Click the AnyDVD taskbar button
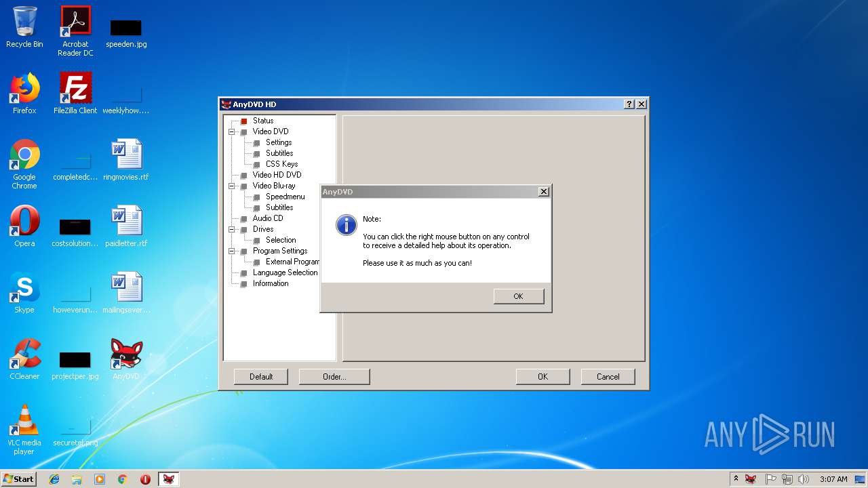 pos(168,479)
